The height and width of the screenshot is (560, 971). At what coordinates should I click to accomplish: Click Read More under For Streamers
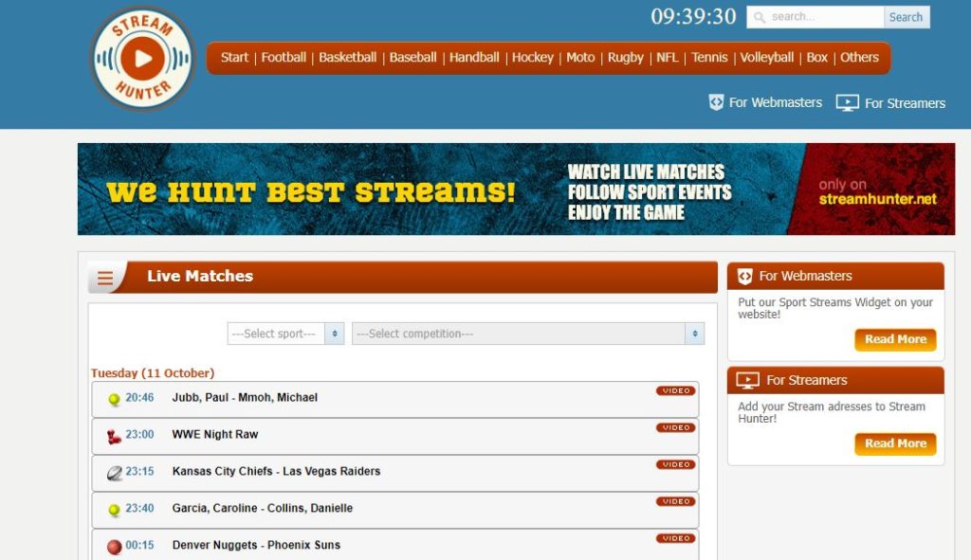point(895,443)
